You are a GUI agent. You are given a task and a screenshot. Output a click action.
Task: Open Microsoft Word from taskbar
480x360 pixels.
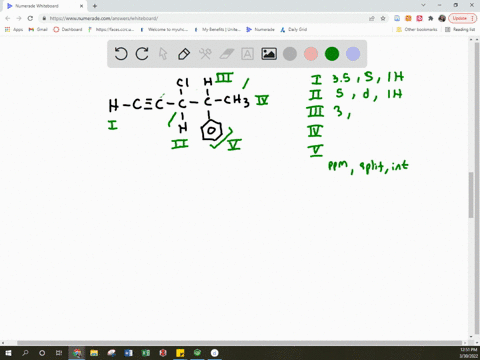129,353
